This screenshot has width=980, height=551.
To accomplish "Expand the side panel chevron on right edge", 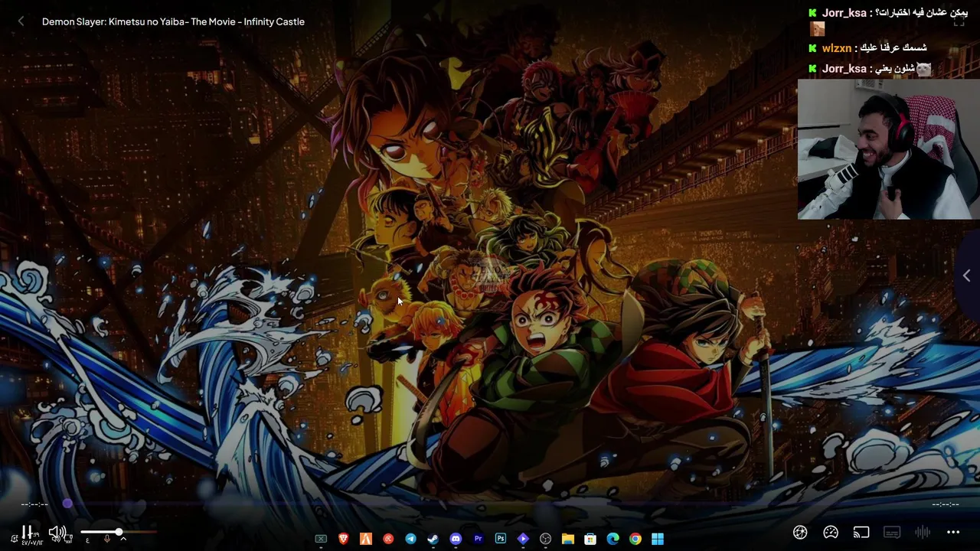I will click(x=966, y=275).
